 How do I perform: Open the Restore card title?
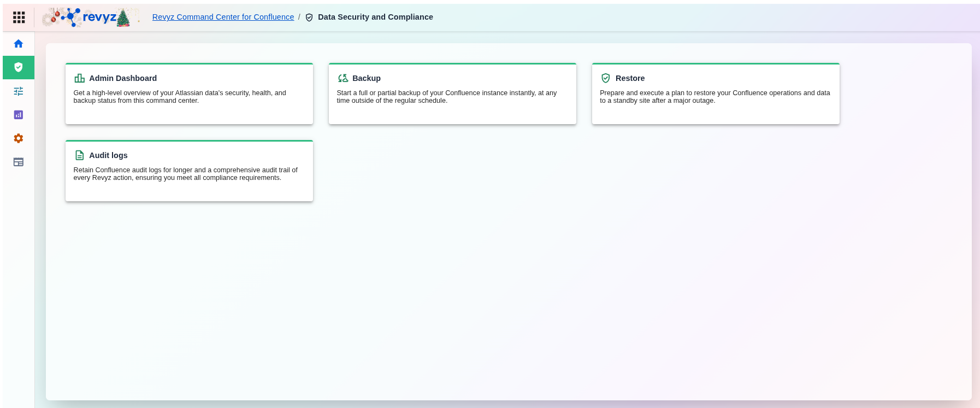coord(630,78)
